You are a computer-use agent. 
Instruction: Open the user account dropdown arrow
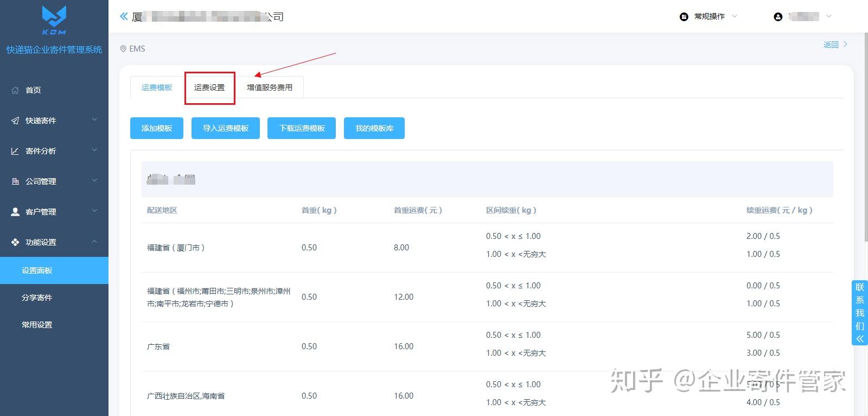(828, 16)
